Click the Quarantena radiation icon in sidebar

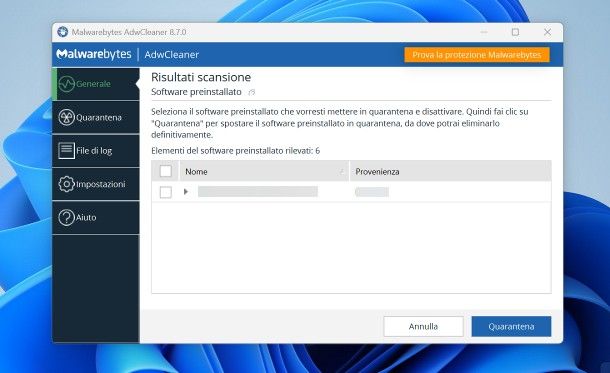click(x=67, y=117)
